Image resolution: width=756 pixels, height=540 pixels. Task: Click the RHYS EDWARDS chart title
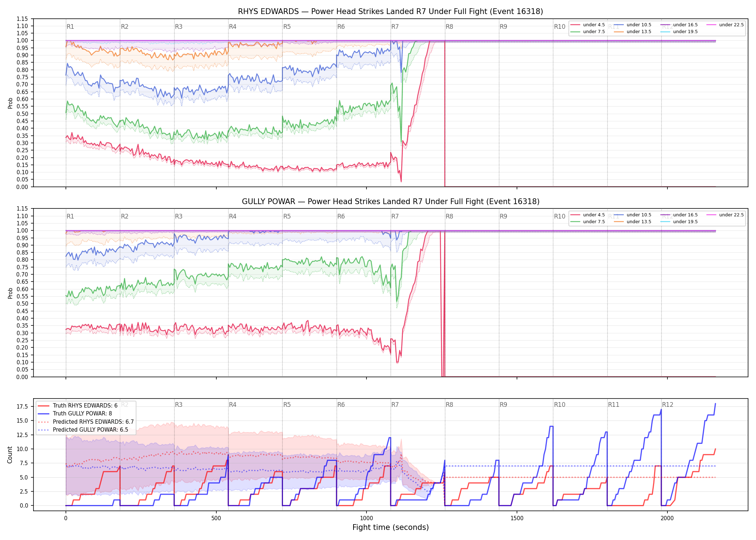tap(391, 12)
